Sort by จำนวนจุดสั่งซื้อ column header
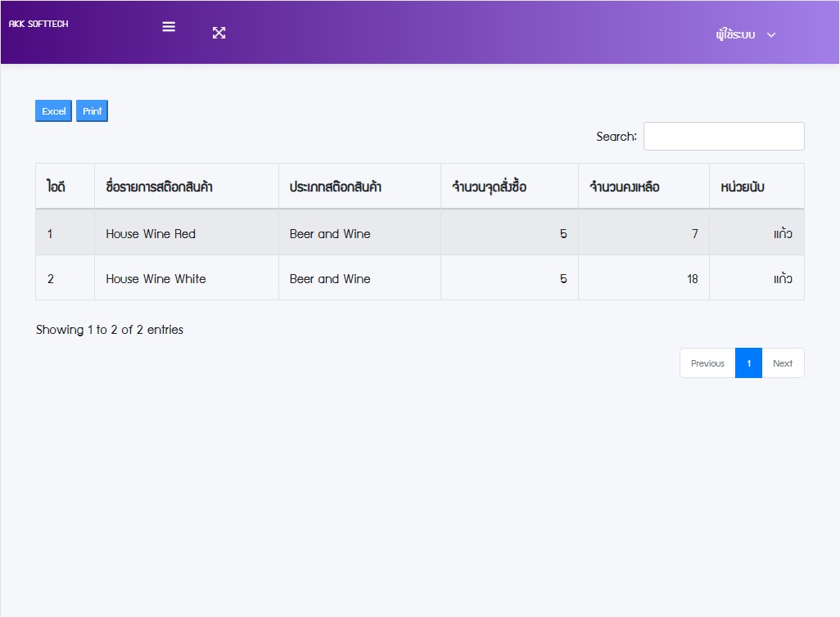Viewport: 840px width, 617px height. (x=489, y=187)
